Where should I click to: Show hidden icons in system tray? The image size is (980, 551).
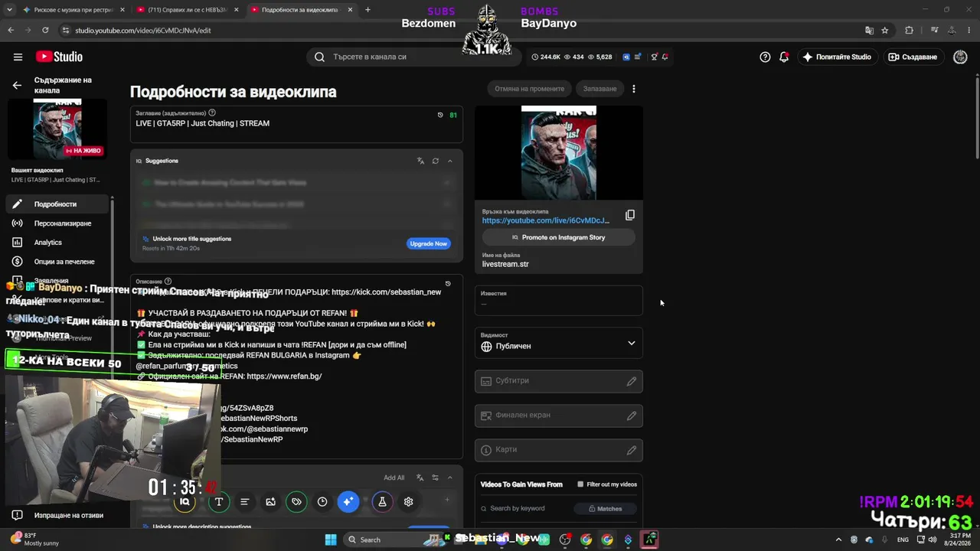(x=838, y=540)
